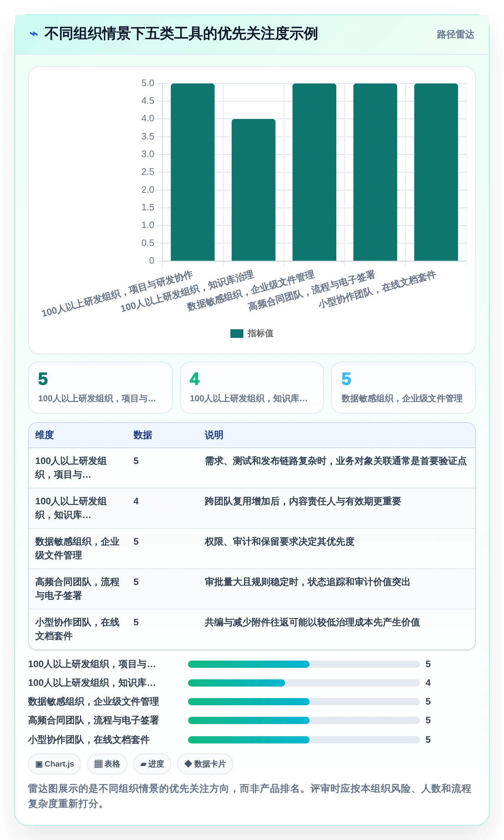
Task: Open the 数据敏感组织，企业级文件管理 data card
Action: tap(404, 388)
